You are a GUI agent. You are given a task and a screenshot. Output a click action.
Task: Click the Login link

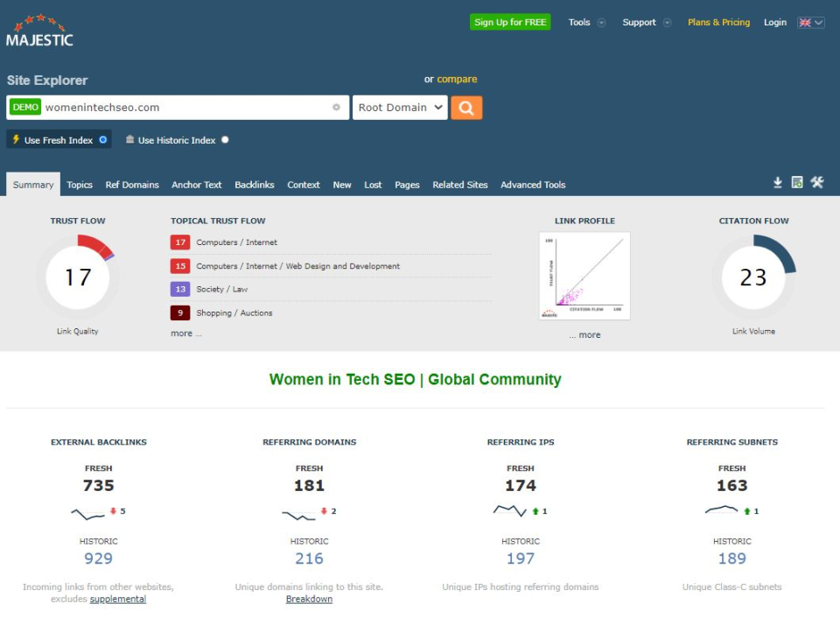coord(774,22)
